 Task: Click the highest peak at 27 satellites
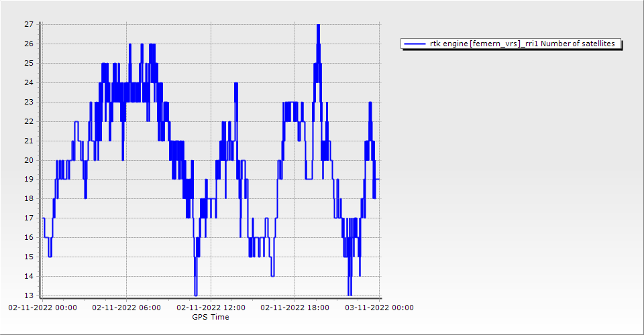click(318, 25)
